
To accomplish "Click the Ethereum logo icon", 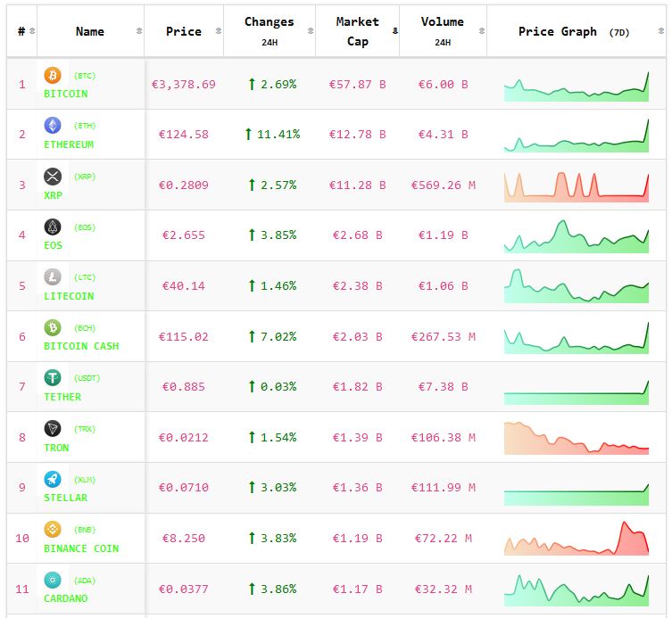I will point(53,126).
